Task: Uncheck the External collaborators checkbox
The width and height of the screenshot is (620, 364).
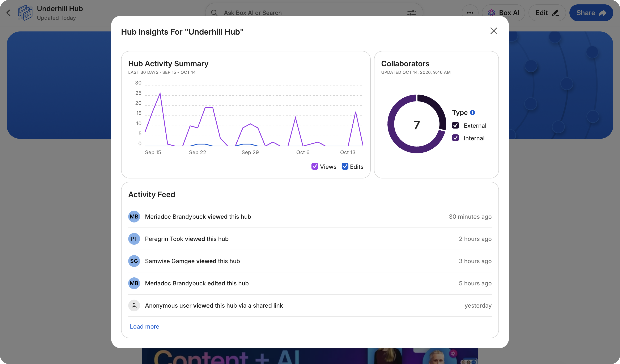Action: (x=455, y=125)
